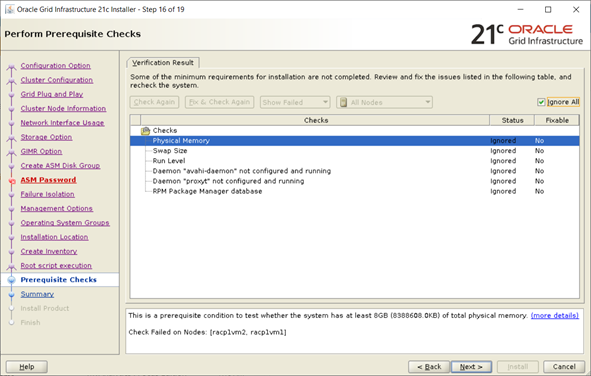Viewport: 591px width, 376px height.
Task: Select RPM Package Manager database row
Action: point(354,191)
